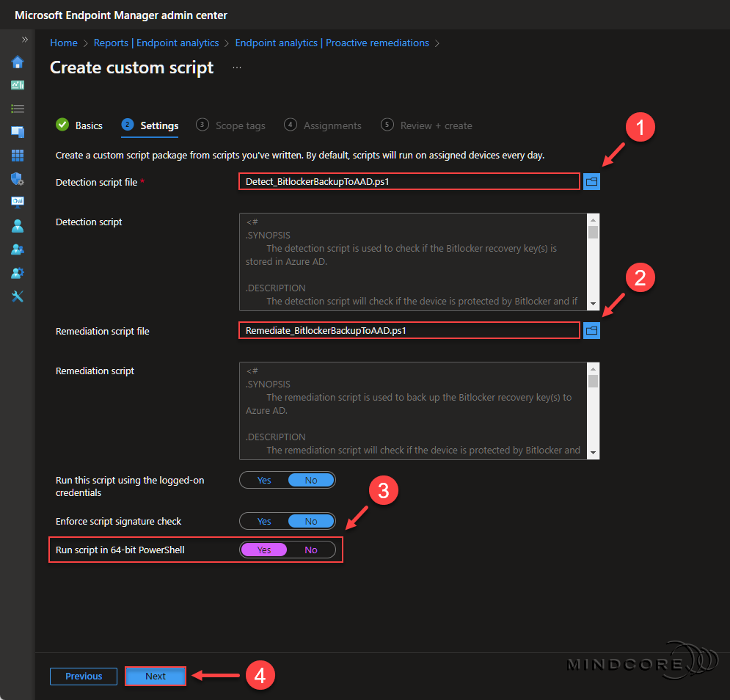The image size is (730, 700).
Task: Set Enforce script signature check to Yes
Action: coord(263,521)
